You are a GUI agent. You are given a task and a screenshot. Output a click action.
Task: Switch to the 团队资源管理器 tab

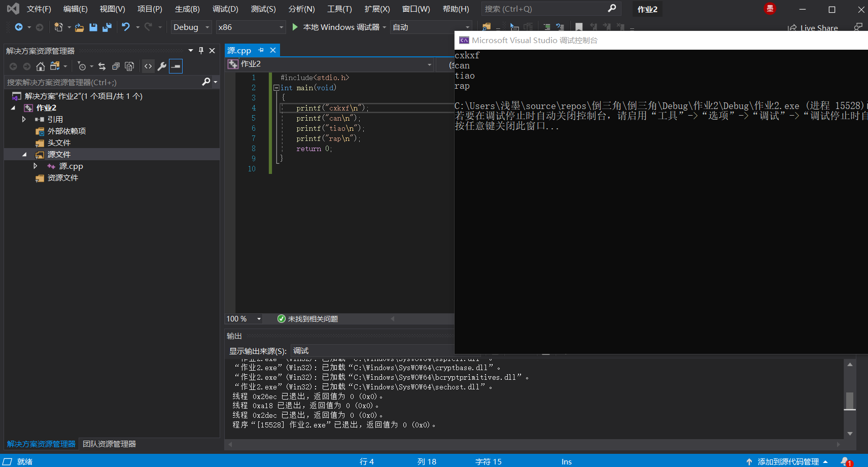pos(109,444)
